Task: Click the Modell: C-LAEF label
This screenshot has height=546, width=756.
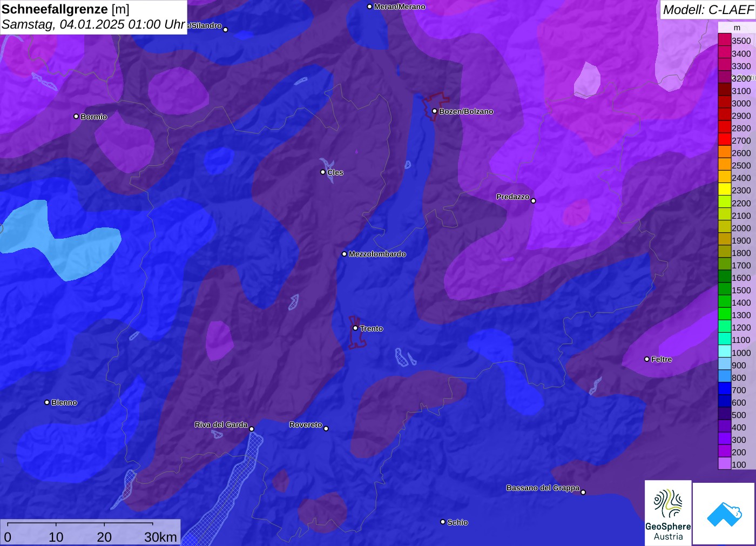Action: pos(708,10)
